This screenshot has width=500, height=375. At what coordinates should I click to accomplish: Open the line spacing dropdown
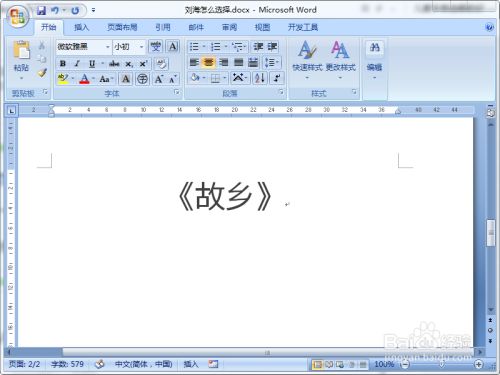pyautogui.click(x=271, y=62)
